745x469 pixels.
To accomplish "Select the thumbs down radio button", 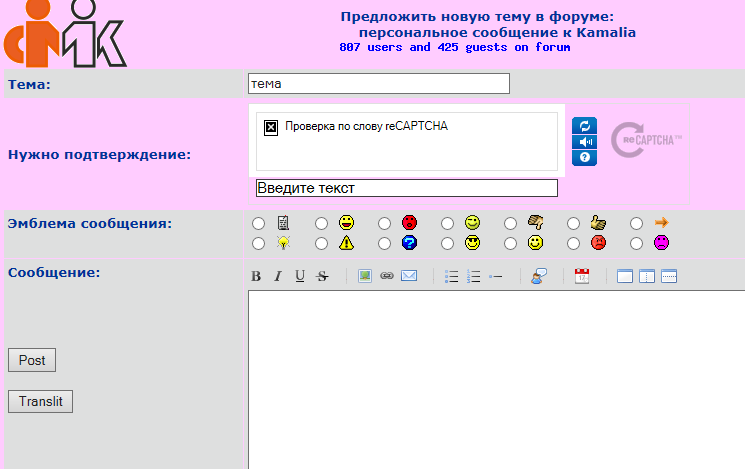I will pyautogui.click(x=510, y=223).
